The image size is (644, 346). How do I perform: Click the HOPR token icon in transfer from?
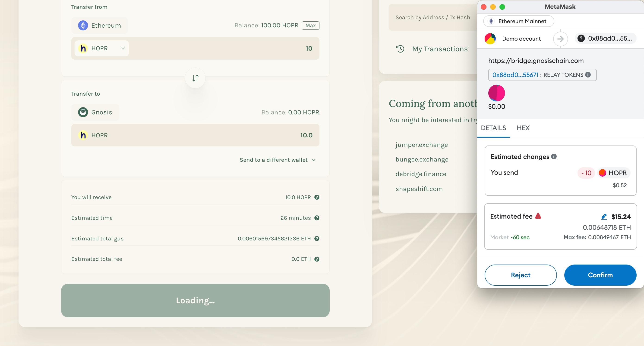point(83,48)
